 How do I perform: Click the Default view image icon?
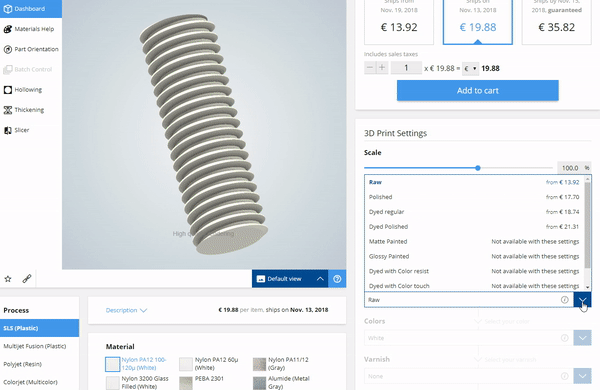pos(261,279)
